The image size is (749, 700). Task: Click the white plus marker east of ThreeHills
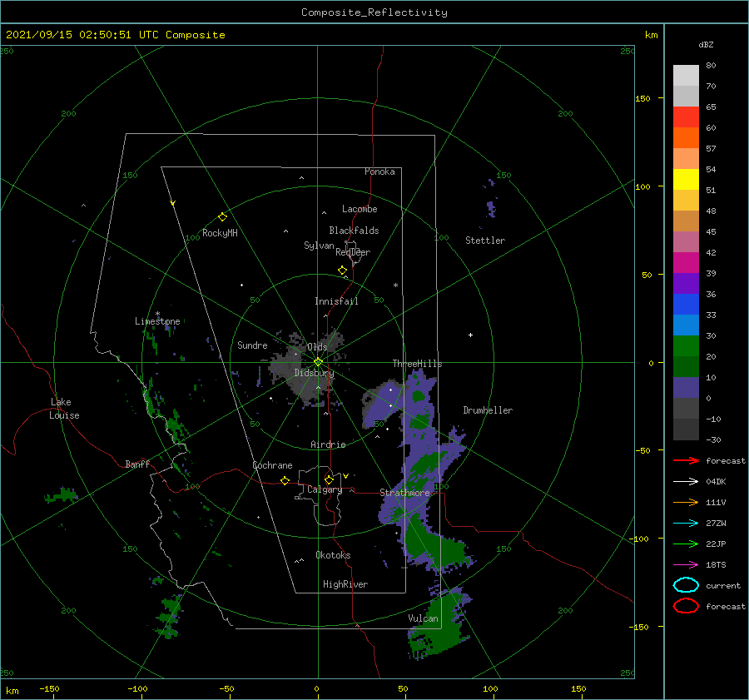(x=470, y=335)
